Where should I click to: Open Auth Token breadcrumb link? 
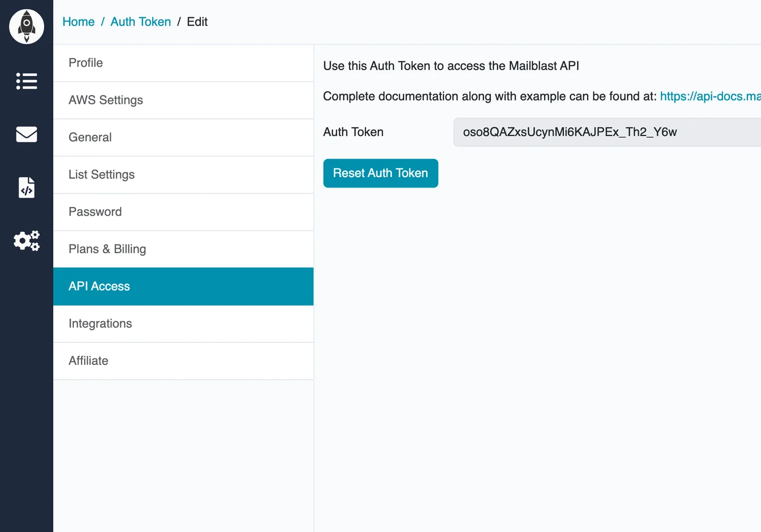click(x=141, y=22)
